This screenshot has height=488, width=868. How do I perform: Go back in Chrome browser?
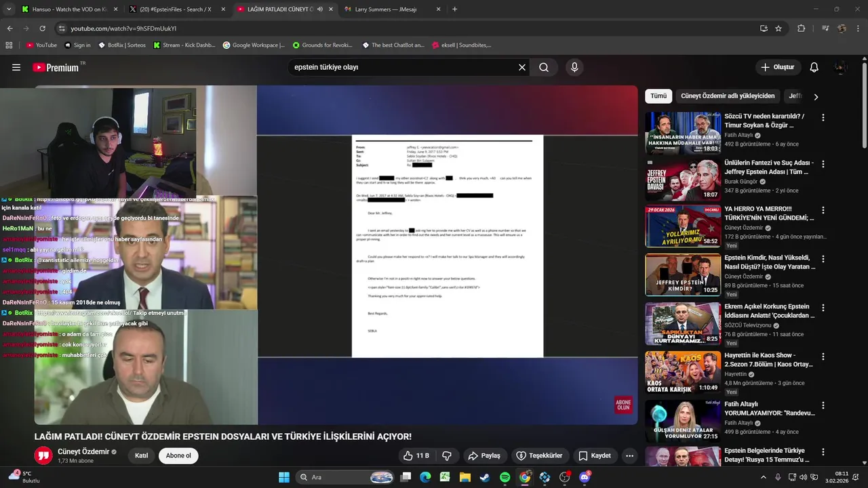pos(9,28)
